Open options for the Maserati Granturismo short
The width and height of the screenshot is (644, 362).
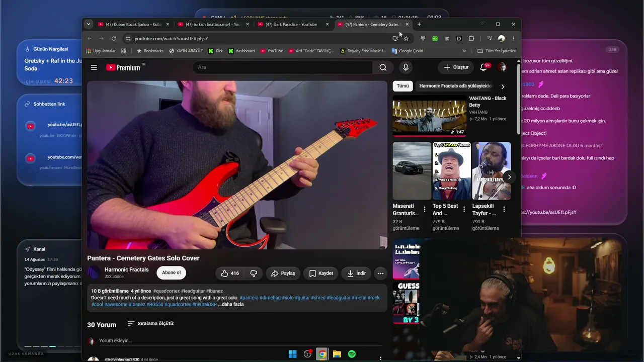click(x=425, y=209)
